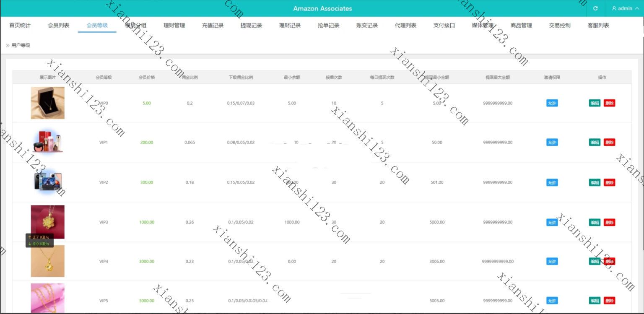This screenshot has width=644, height=314.
Task: Open the VIP4 gold necklace thumbnail
Action: coord(48,261)
